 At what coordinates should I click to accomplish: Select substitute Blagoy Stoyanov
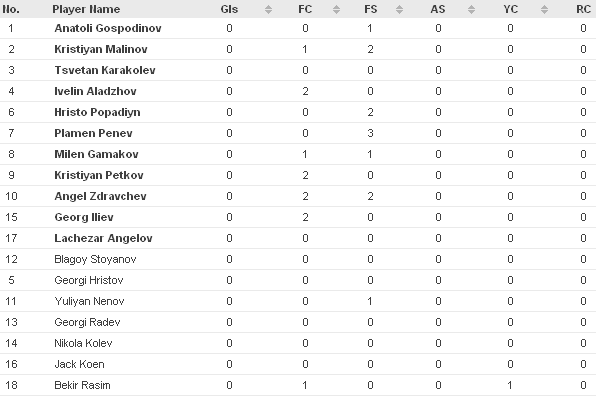(x=95, y=260)
